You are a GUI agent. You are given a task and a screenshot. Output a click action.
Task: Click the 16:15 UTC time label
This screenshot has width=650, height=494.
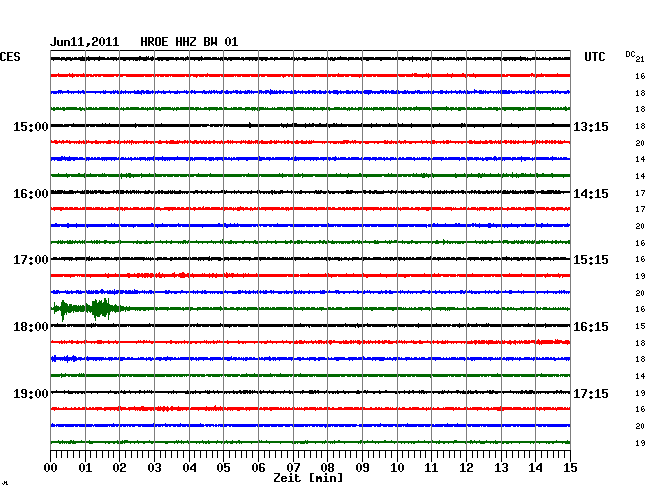click(591, 327)
